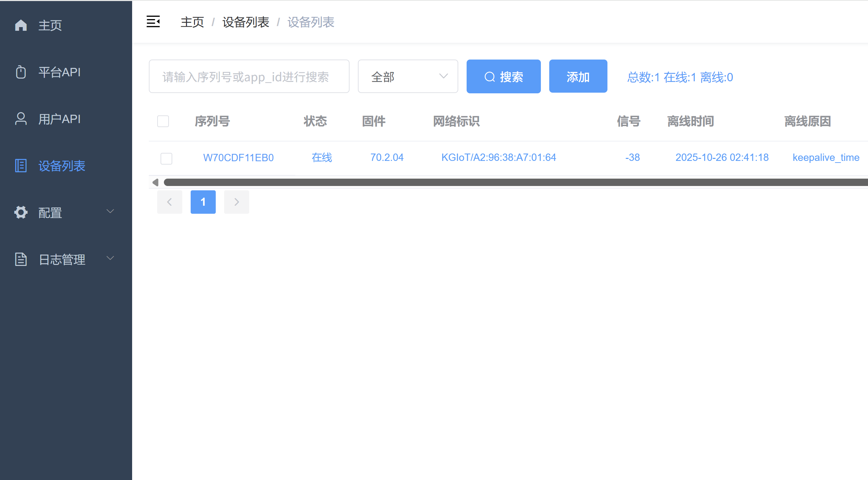The height and width of the screenshot is (480, 868).
Task: Toggle the select-all header checkbox
Action: [163, 121]
